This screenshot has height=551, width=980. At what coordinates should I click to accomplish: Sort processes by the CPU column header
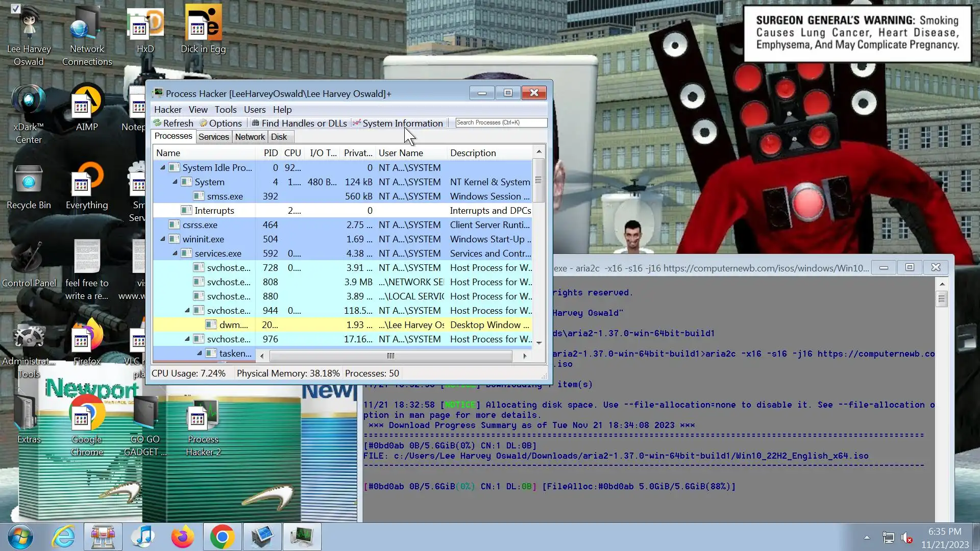pos(292,153)
